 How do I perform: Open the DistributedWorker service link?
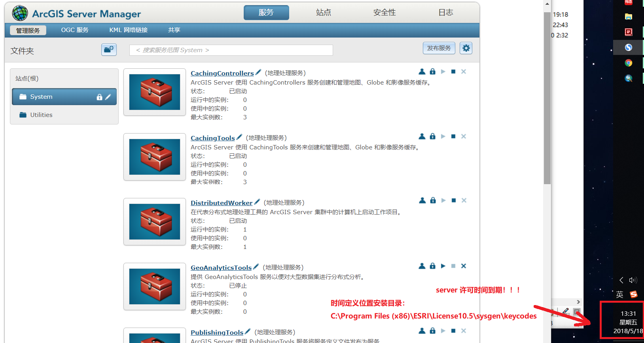(222, 203)
